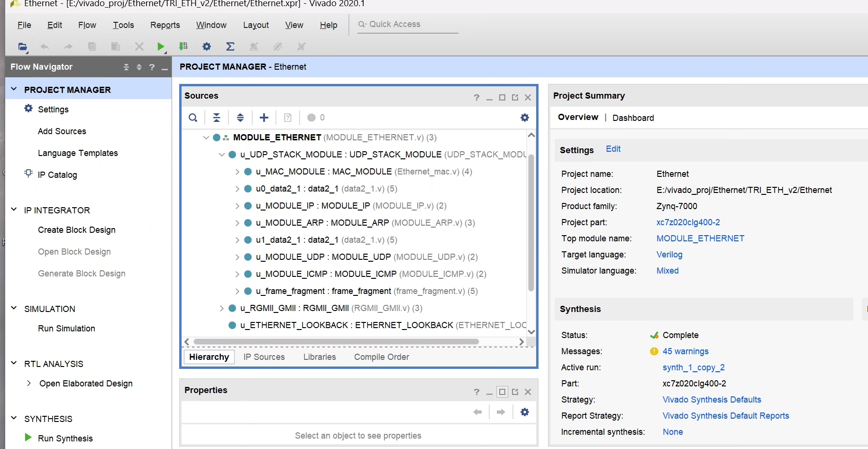Click the Sources horizontal scrollbar
The height and width of the screenshot is (449, 868).
pos(336,341)
